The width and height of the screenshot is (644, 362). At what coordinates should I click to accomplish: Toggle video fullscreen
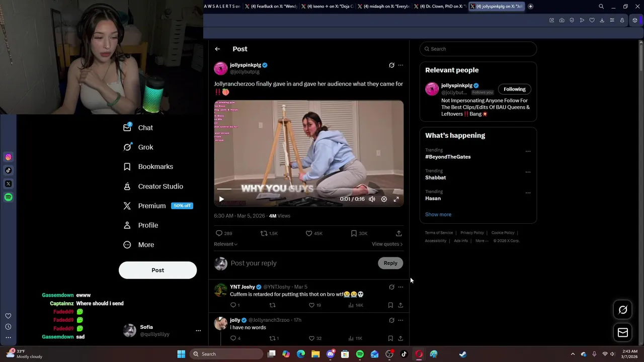[396, 199]
